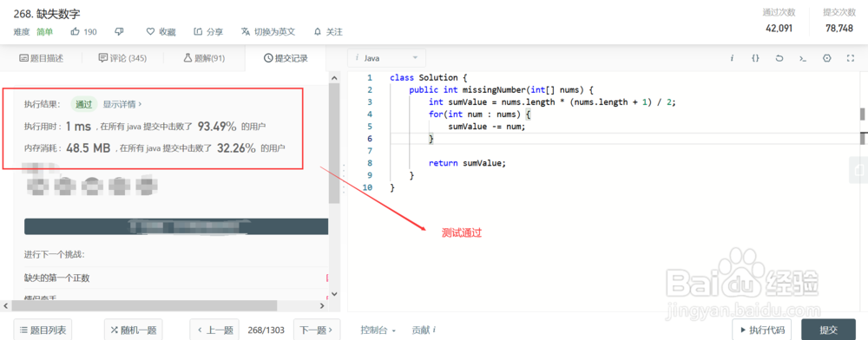The width and height of the screenshot is (868, 340).
Task: Open the 题解(91) tab
Action: (x=204, y=58)
